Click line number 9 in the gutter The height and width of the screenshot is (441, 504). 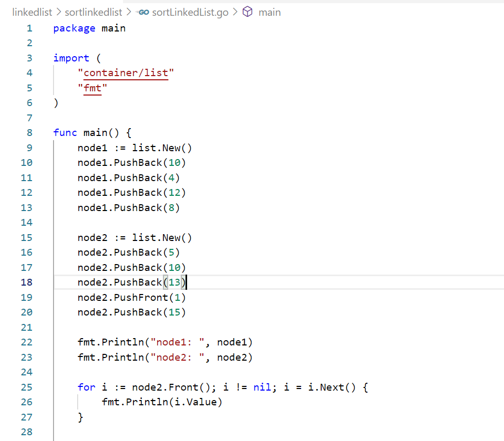point(29,148)
